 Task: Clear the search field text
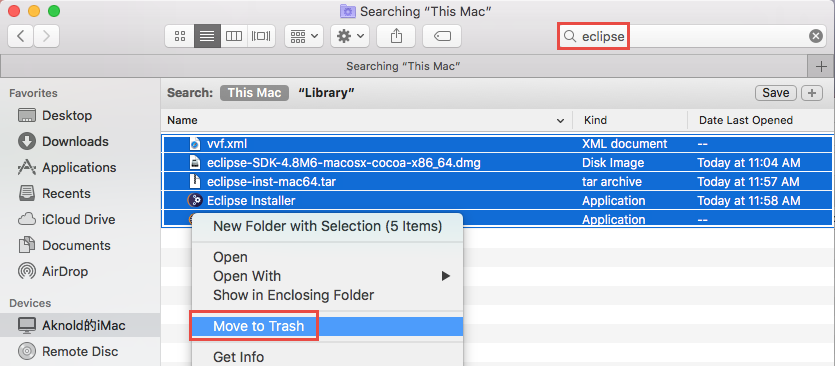point(815,36)
